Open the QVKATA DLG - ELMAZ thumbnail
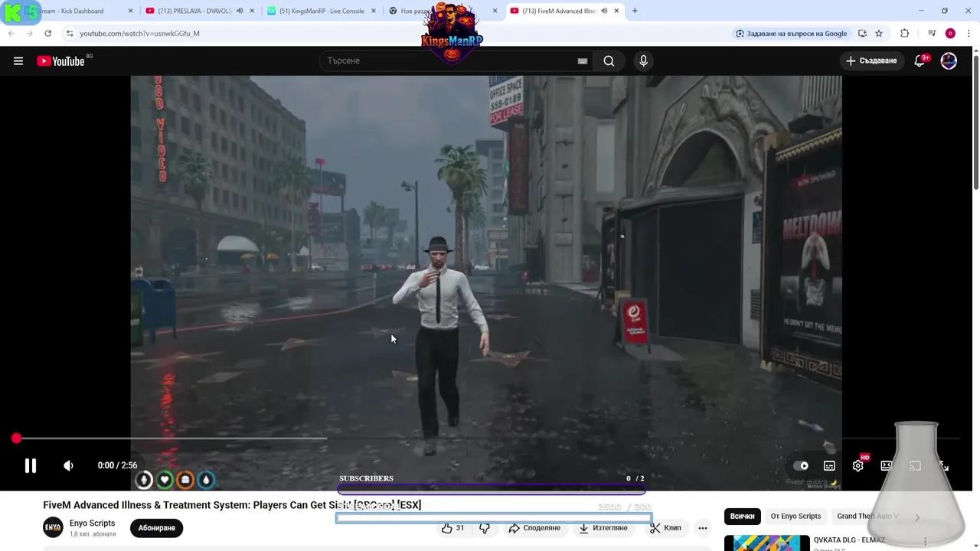The image size is (980, 551). coord(766,543)
